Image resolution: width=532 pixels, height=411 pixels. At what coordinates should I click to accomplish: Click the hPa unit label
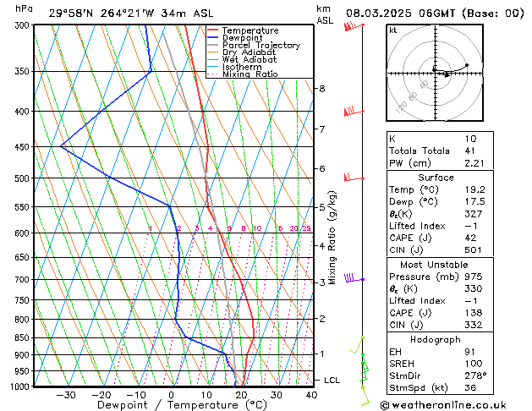click(24, 8)
